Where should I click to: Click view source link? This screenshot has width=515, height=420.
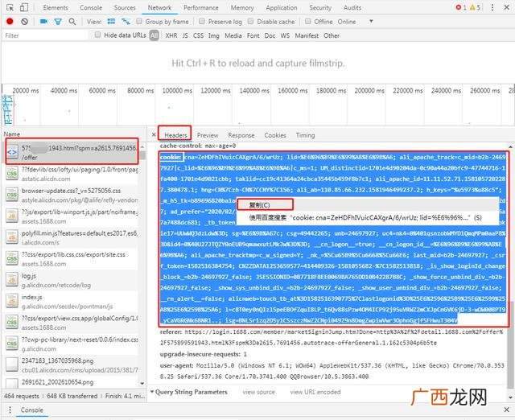click(x=259, y=392)
